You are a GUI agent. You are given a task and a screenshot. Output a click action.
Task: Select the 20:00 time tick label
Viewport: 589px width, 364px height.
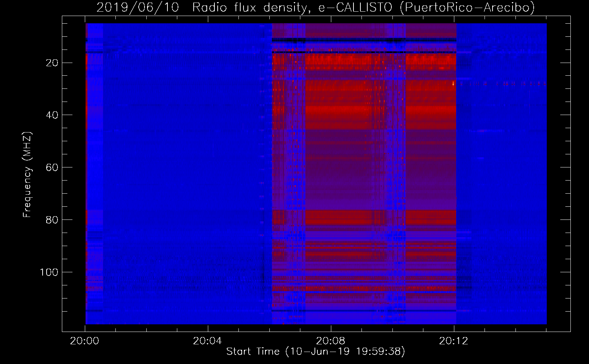coord(84,341)
